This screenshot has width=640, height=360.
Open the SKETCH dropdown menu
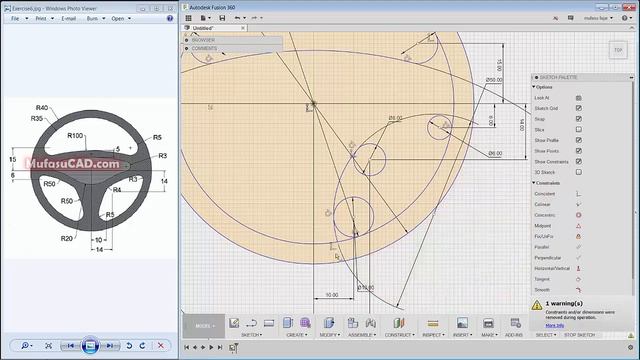click(x=251, y=335)
